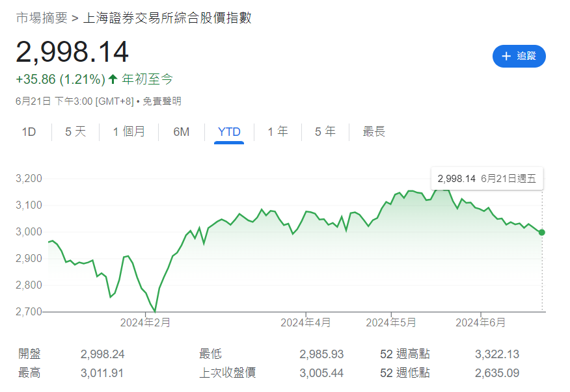Switch to the 1D chart tab
This screenshot has height=392, width=570.
[x=28, y=131]
